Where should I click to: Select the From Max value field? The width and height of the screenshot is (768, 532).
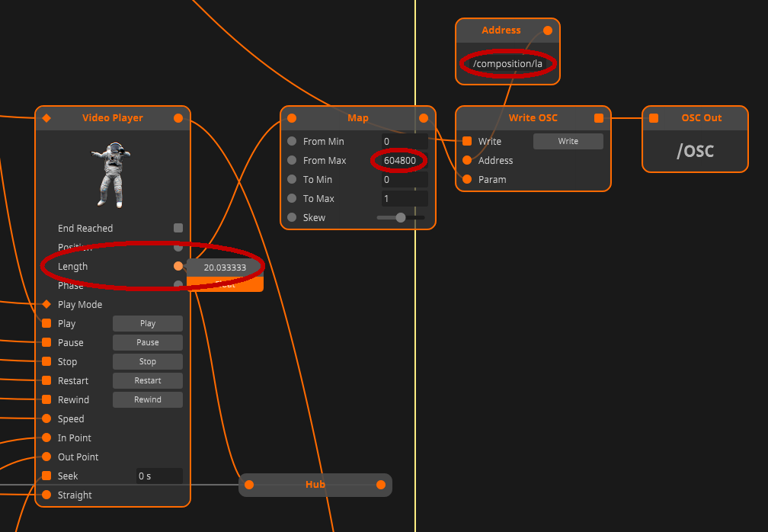[x=404, y=161]
